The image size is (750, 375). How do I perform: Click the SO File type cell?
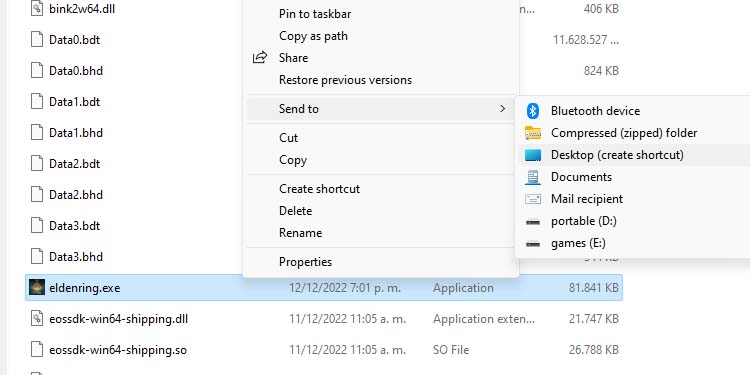[451, 350]
